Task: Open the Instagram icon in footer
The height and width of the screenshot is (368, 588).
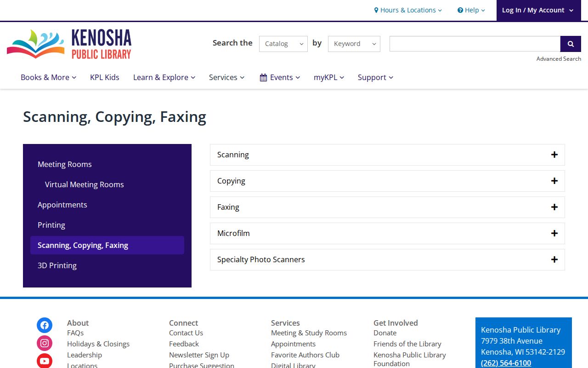Action: tap(45, 343)
